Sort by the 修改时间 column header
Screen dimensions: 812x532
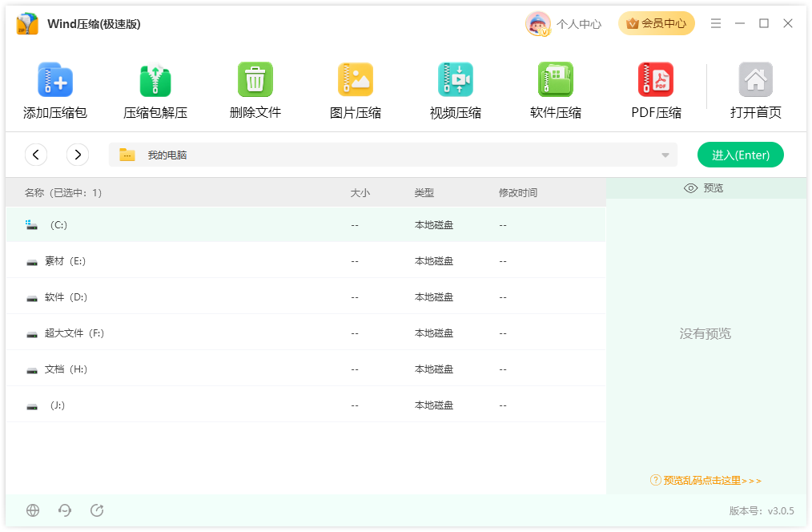coord(518,193)
